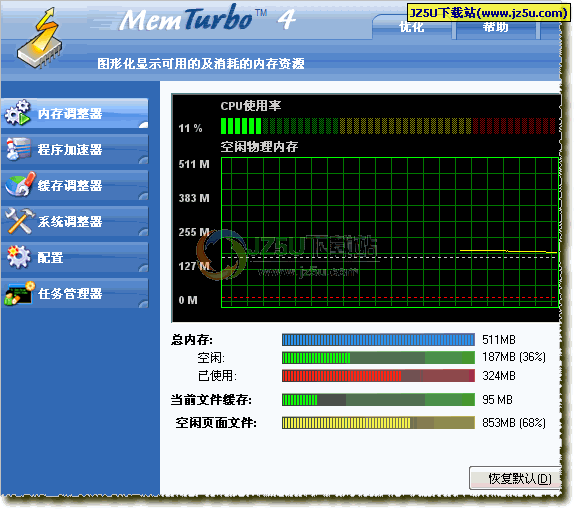Switch to the 优化 tab
The height and width of the screenshot is (509, 574).
pos(412,27)
